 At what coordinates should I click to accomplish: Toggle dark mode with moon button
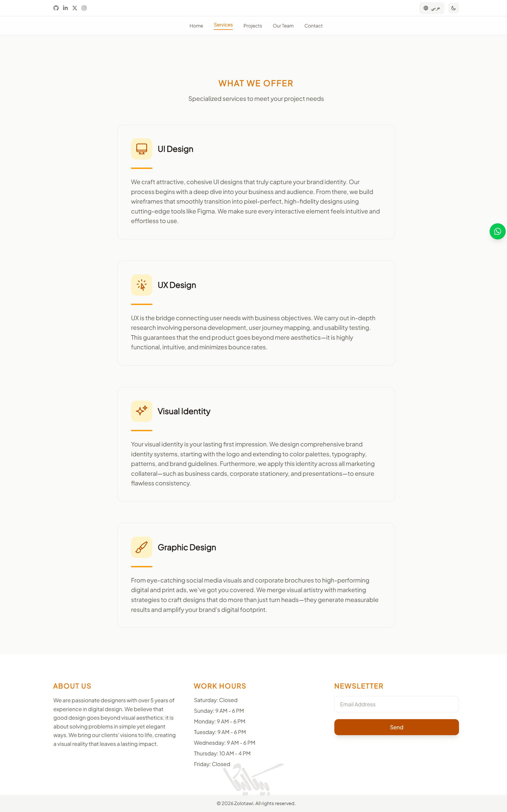[x=453, y=8]
